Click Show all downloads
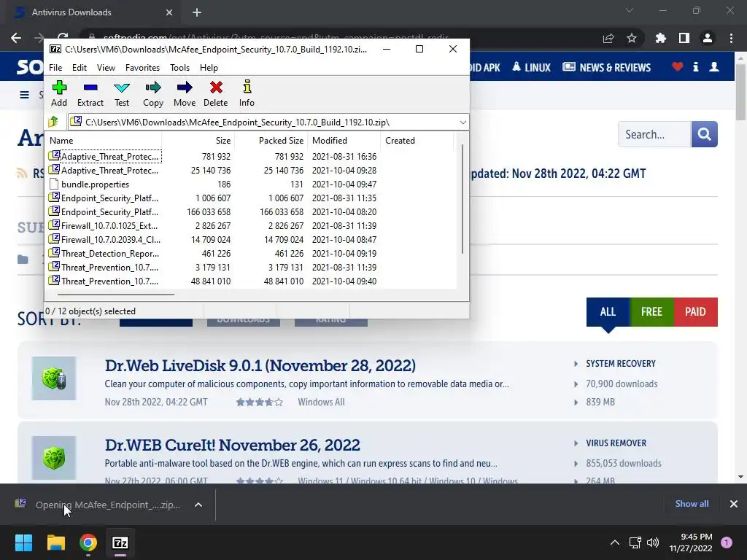 (692, 504)
